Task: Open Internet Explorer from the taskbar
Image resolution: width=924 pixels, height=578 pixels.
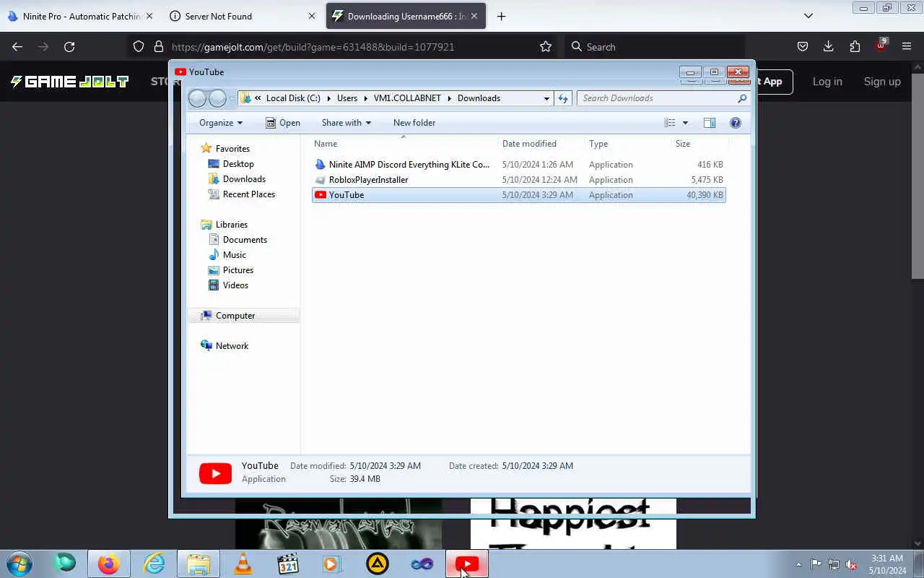Action: point(154,564)
